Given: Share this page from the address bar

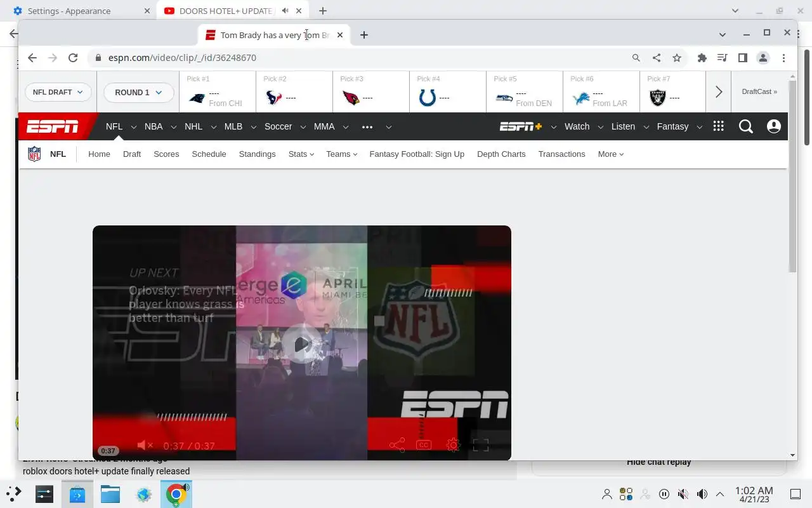Looking at the screenshot, I should coord(657,58).
